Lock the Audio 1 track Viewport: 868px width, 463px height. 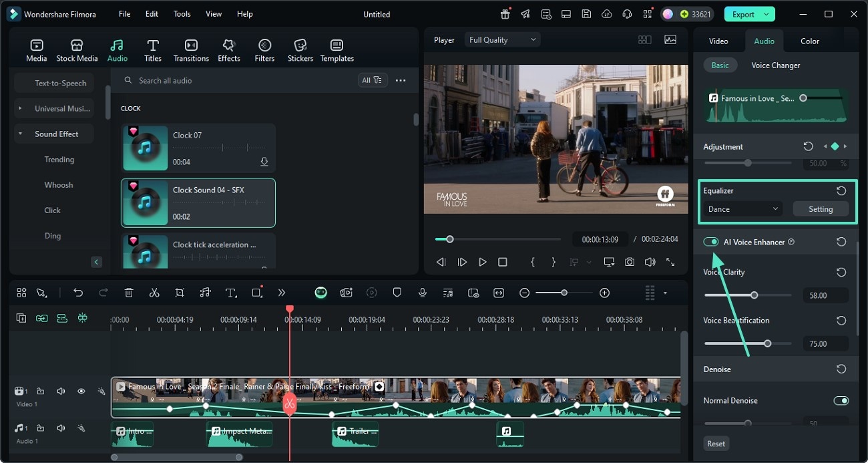[41, 428]
